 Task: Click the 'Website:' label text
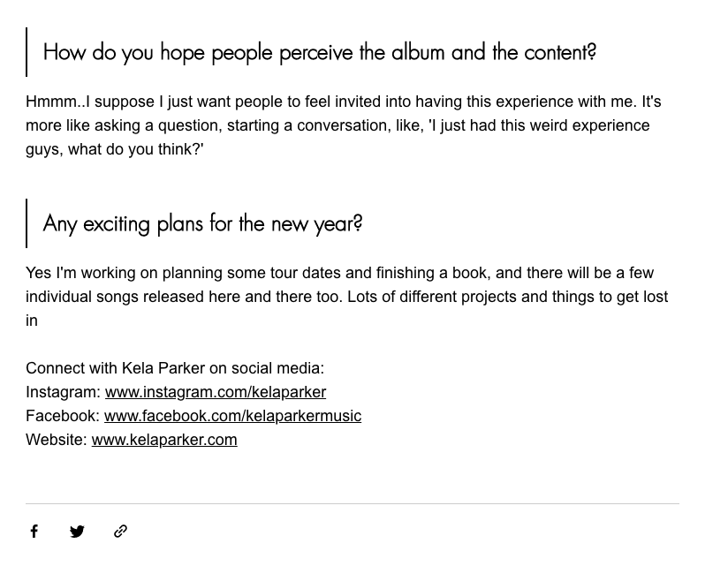point(57,440)
